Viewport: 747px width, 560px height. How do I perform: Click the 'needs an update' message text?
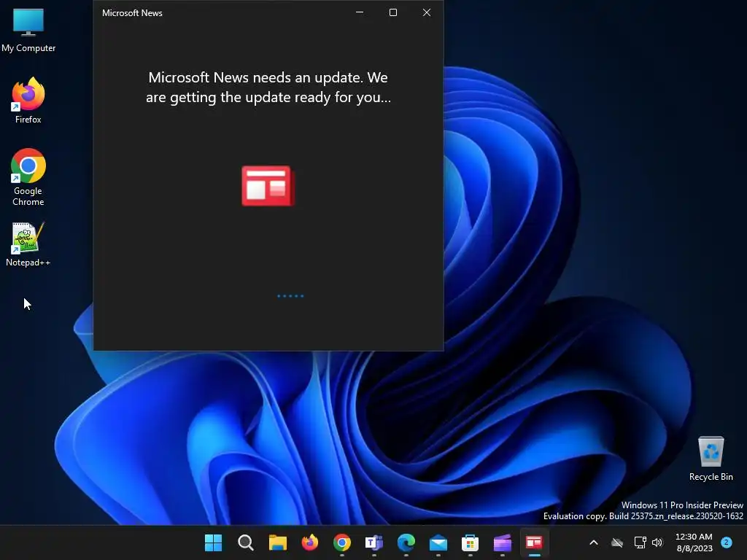coord(268,87)
